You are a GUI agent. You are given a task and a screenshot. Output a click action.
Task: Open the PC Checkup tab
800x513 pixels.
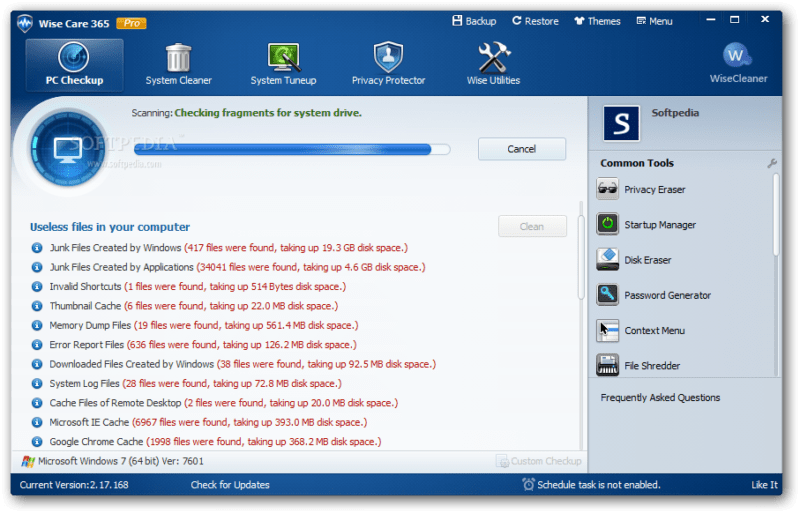coord(74,65)
